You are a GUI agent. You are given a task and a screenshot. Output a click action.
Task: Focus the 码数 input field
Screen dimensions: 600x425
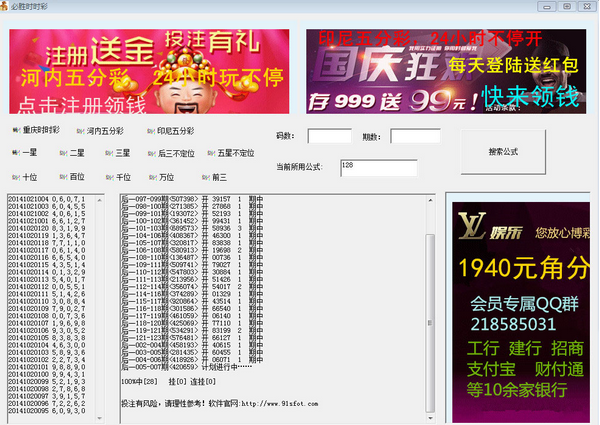328,136
